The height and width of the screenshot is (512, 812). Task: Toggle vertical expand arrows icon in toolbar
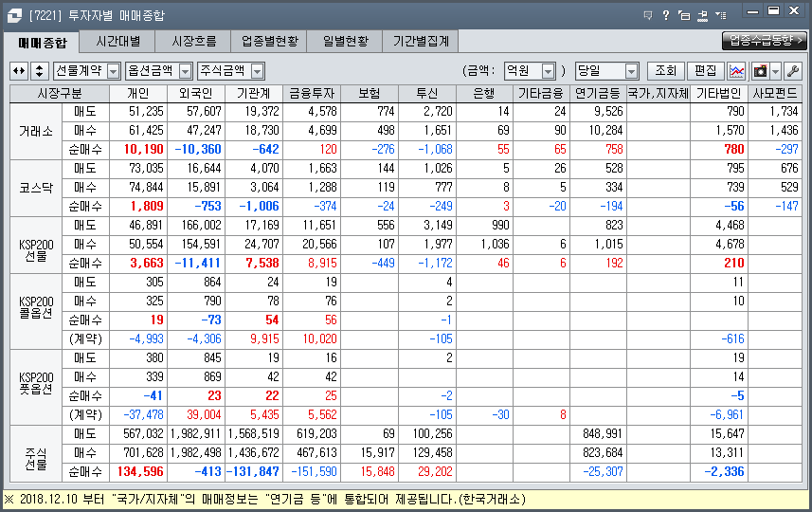[40, 71]
